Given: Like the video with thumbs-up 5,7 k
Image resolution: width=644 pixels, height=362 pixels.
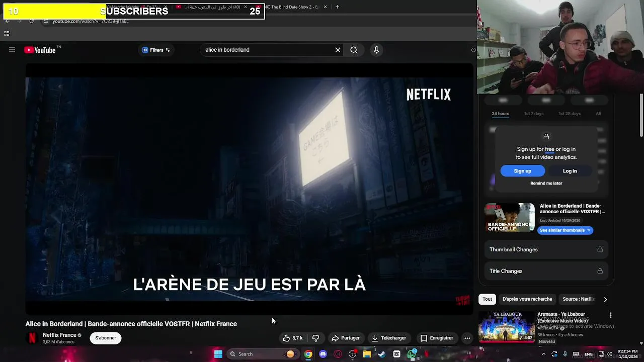Looking at the screenshot, I should click(292, 338).
